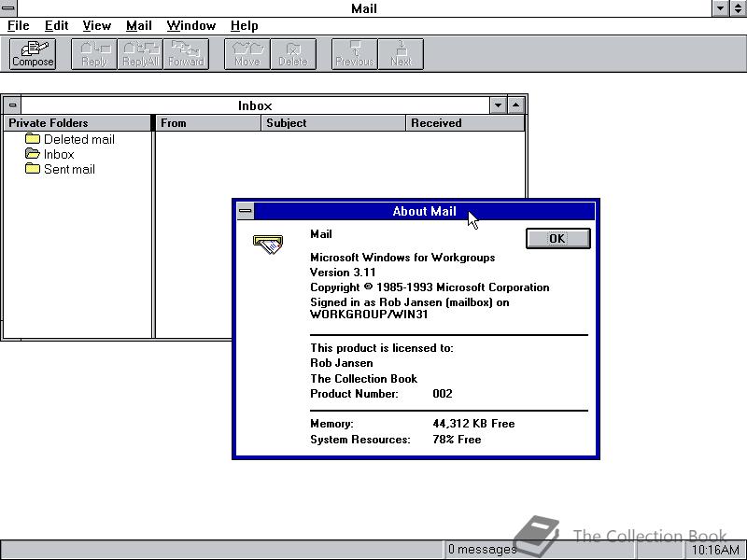Viewport: 747px width, 560px height.
Task: Click the Mail window restore button
Action: point(738,8)
